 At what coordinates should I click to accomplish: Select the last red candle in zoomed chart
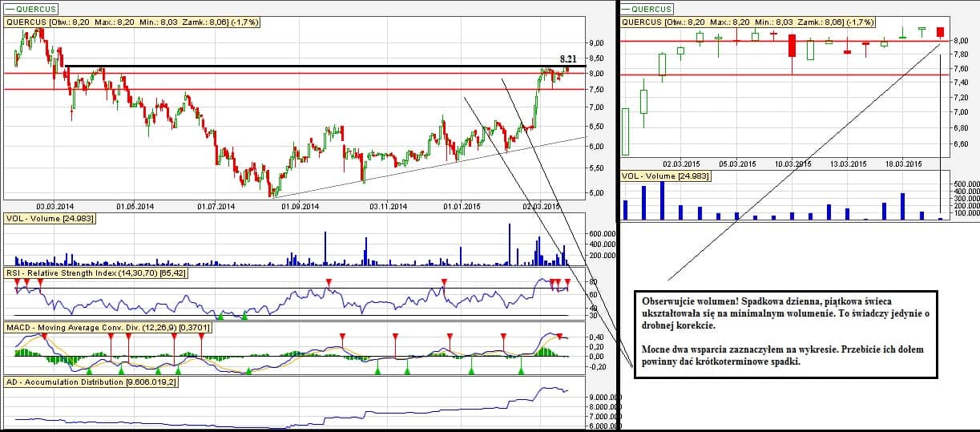(x=940, y=33)
